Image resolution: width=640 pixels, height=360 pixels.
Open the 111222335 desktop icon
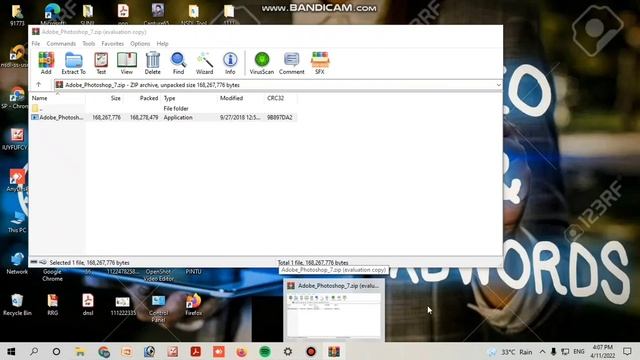click(x=123, y=306)
